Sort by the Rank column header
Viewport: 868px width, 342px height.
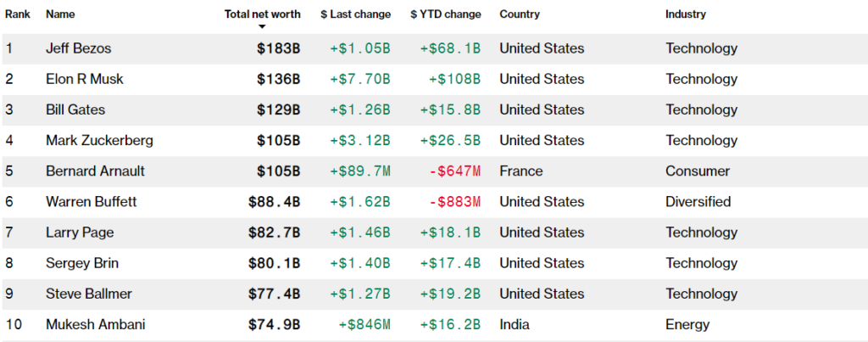[x=18, y=14]
